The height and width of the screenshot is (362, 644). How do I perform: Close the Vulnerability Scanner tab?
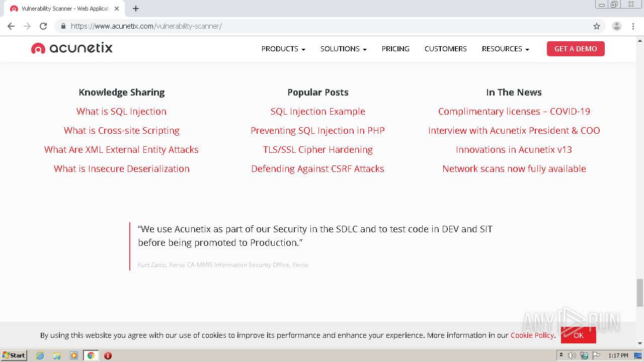point(117,9)
